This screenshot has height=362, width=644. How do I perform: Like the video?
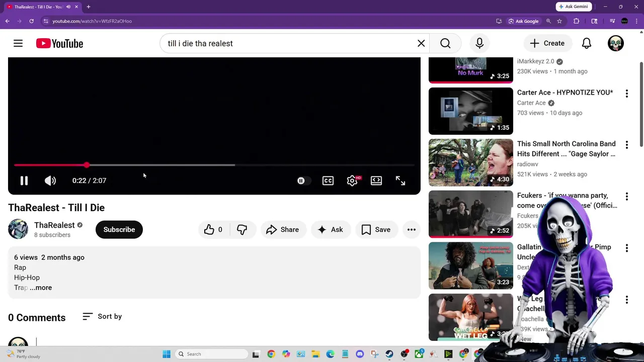[x=214, y=229]
